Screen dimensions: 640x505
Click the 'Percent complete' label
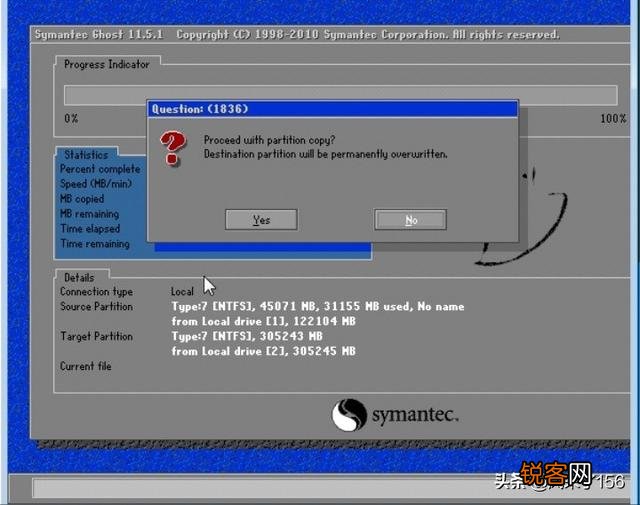tap(100, 169)
